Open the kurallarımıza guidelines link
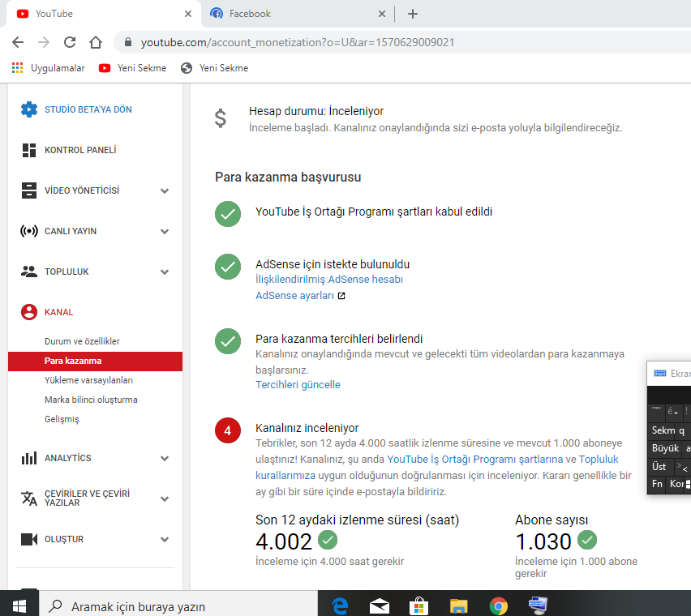 (x=285, y=476)
